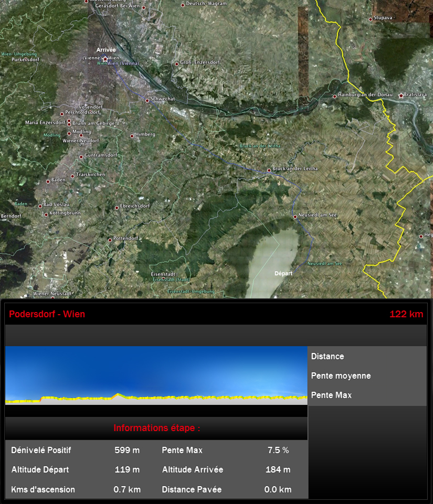The image size is (433, 504).
Task: Click the '184 m' finish altitude value
Action: tap(278, 469)
